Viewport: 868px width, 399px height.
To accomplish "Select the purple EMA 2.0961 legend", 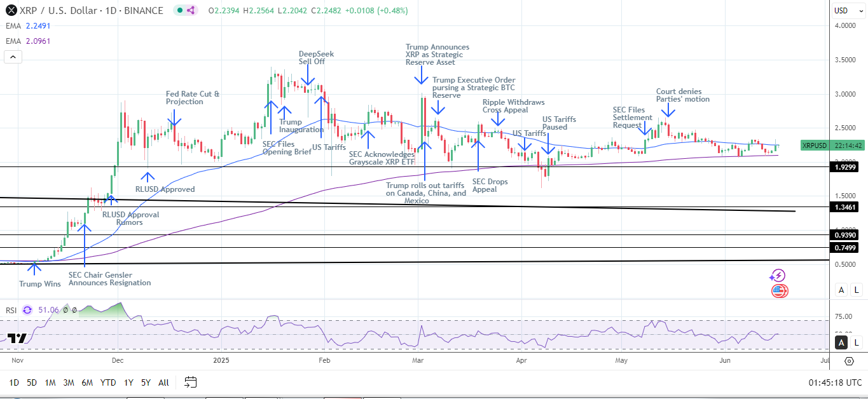I will coord(27,41).
